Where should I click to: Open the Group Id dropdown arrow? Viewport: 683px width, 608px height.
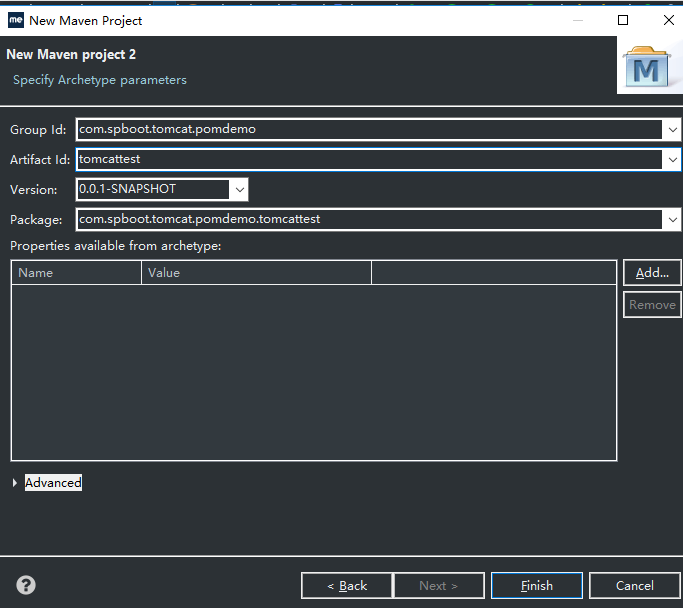672,130
